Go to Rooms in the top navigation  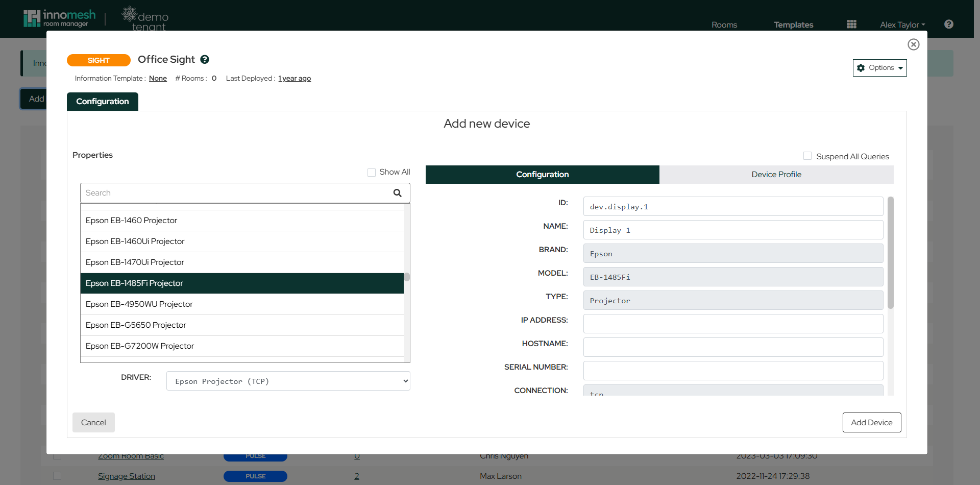point(724,25)
